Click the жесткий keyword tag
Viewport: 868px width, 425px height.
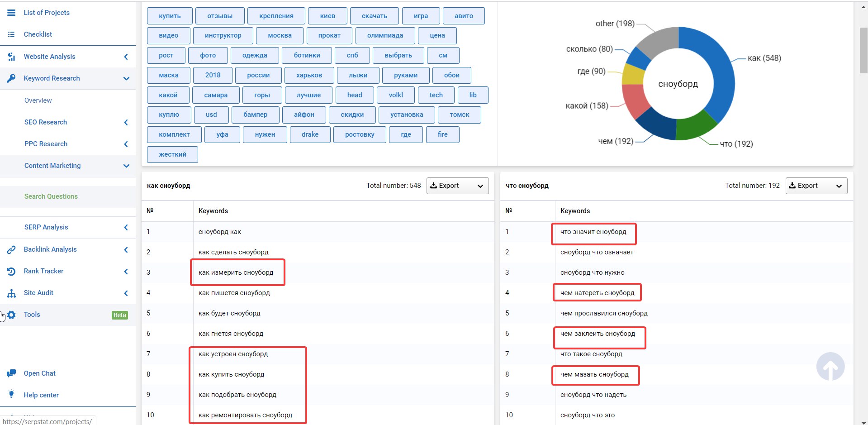tap(172, 154)
